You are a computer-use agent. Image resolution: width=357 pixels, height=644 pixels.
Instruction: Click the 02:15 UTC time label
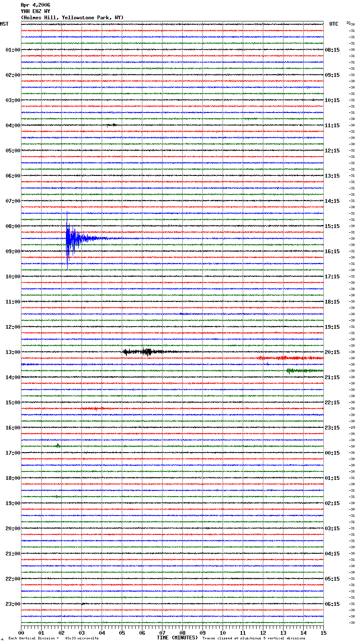pyautogui.click(x=332, y=503)
